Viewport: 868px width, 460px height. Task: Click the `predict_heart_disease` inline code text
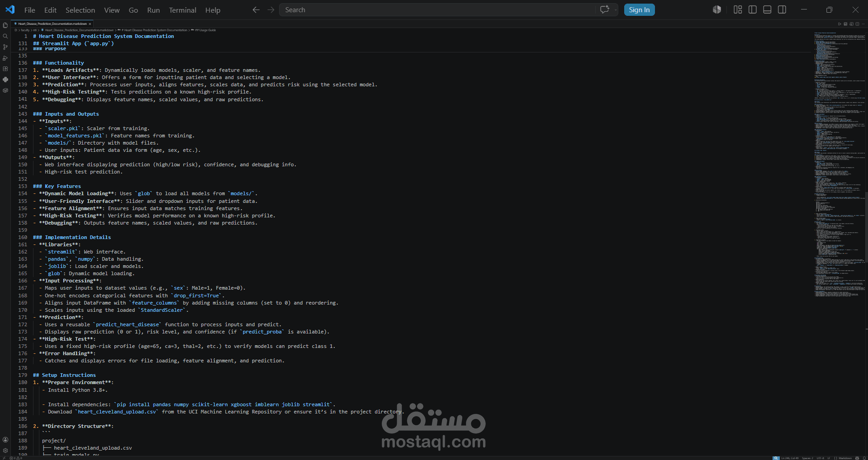[128, 324]
